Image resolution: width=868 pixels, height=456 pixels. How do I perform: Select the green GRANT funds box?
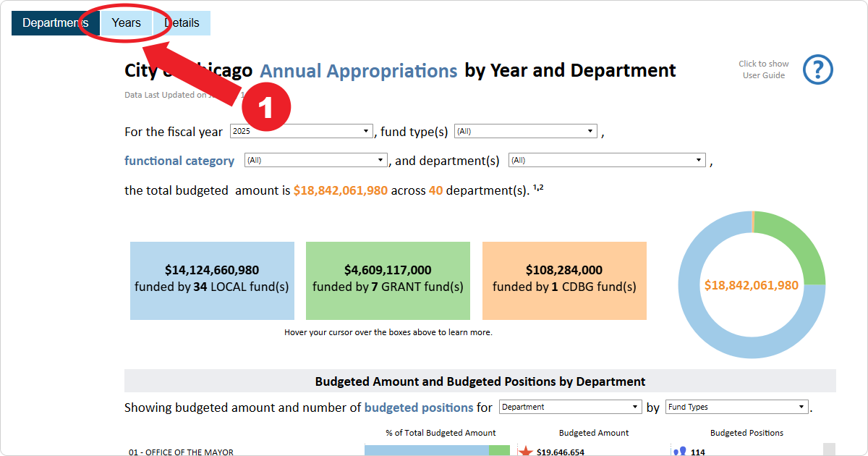tap(388, 281)
